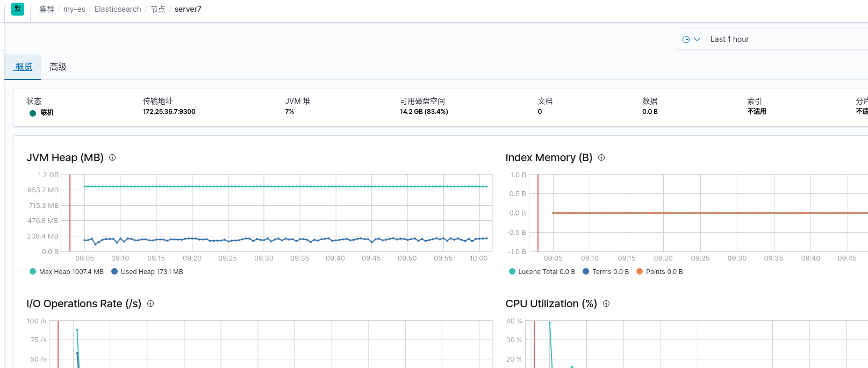This screenshot has width=868, height=368.
Task: Click the server7 breadcrumb text
Action: [188, 9]
